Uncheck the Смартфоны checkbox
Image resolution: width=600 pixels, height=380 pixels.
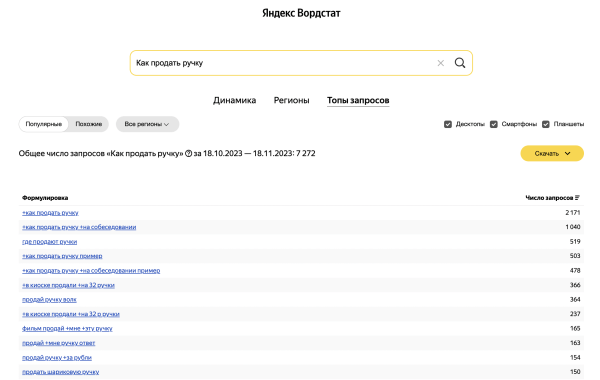(494, 124)
